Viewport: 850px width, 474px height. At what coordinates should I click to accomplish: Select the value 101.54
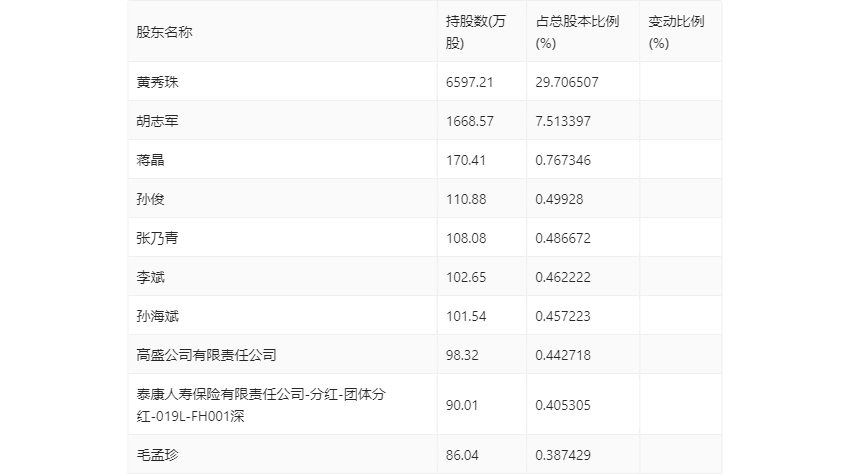coord(466,316)
